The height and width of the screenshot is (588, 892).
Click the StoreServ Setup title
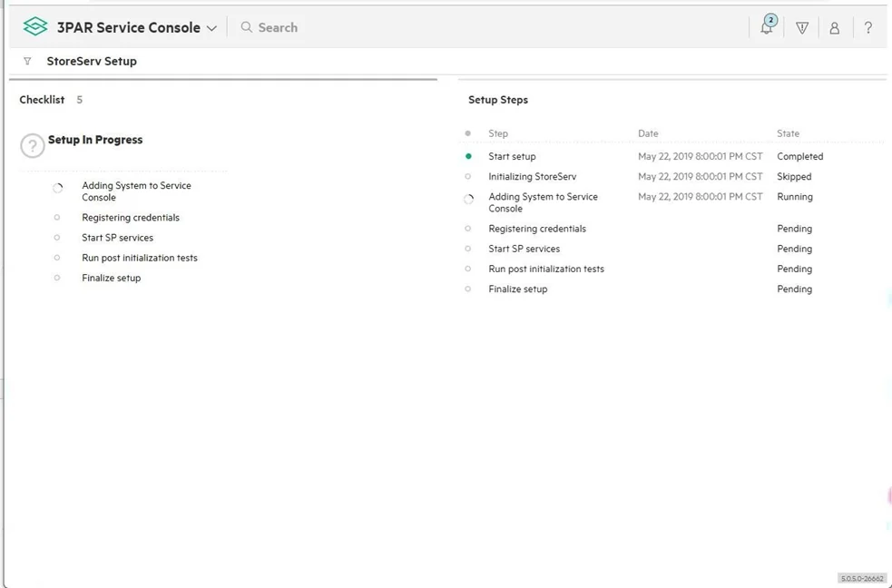[92, 61]
